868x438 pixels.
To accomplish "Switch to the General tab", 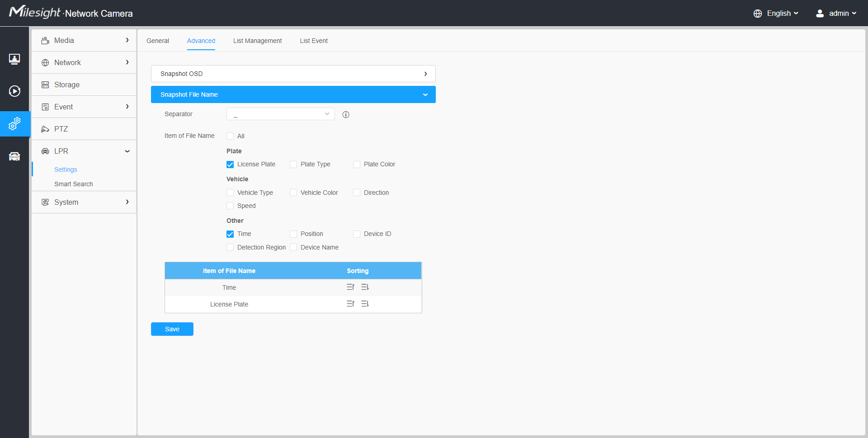I will [x=158, y=41].
